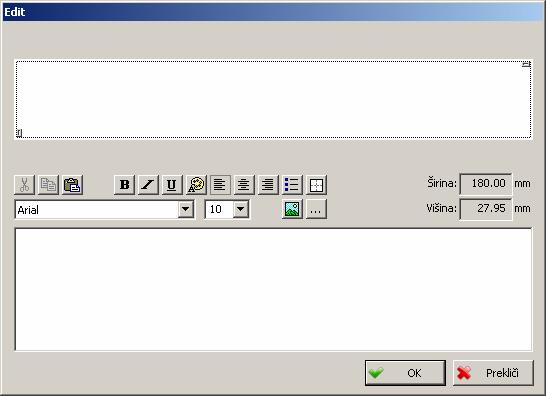546x396 pixels.
Task: Click the table borders icon
Action: (x=316, y=185)
